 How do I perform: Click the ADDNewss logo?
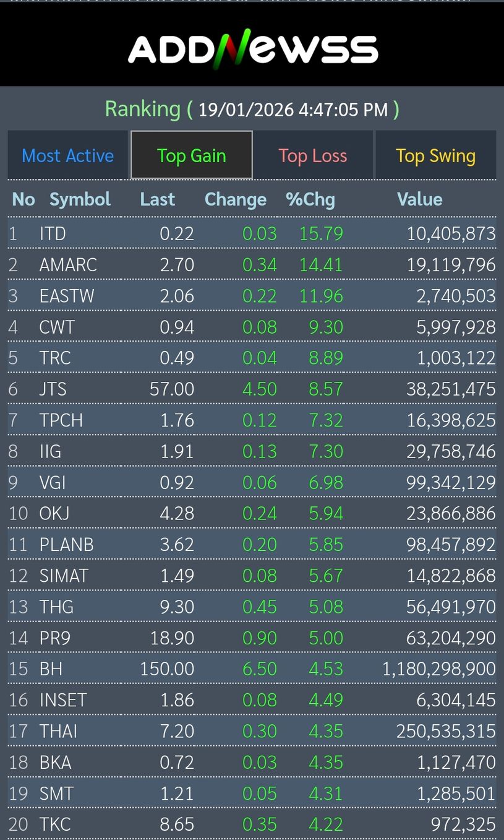point(252,48)
